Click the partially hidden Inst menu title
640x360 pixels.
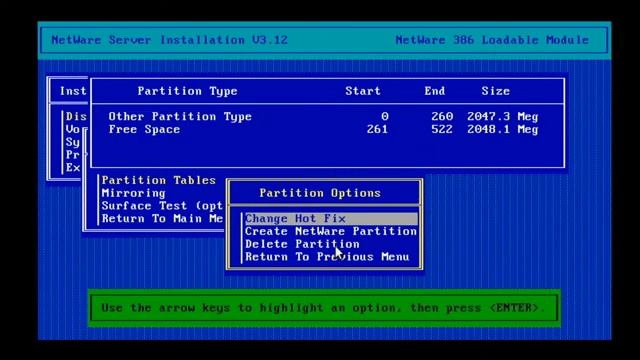point(73,91)
